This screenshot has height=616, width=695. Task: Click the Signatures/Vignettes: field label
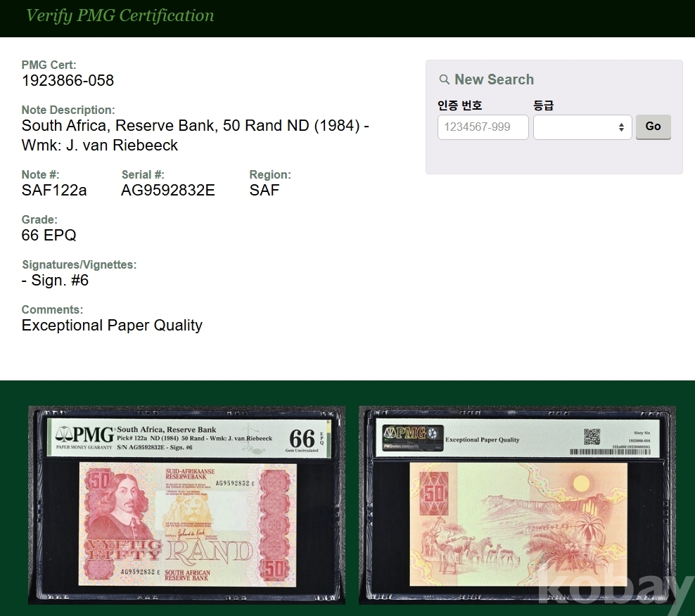79,264
